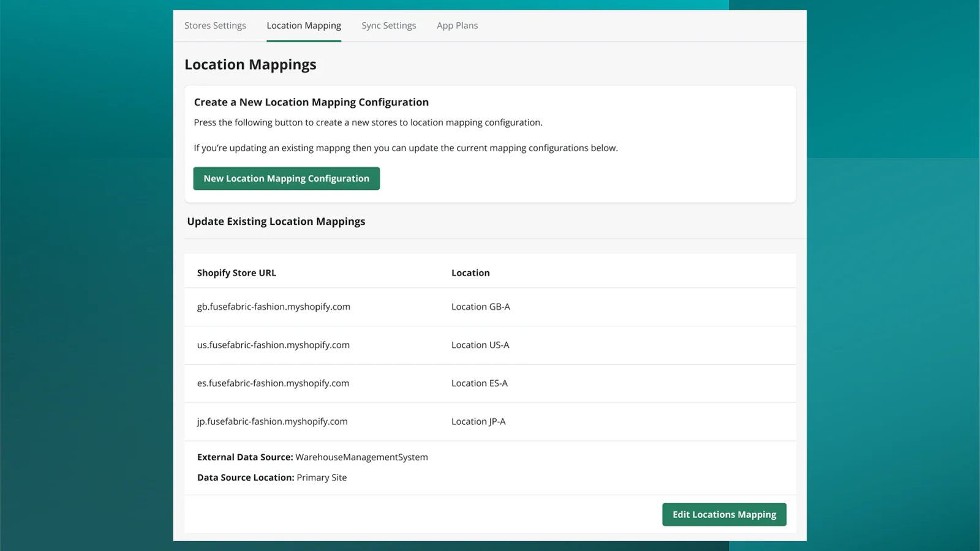The height and width of the screenshot is (551, 980).
Task: Switch to the Sync Settings tab
Action: pos(388,26)
